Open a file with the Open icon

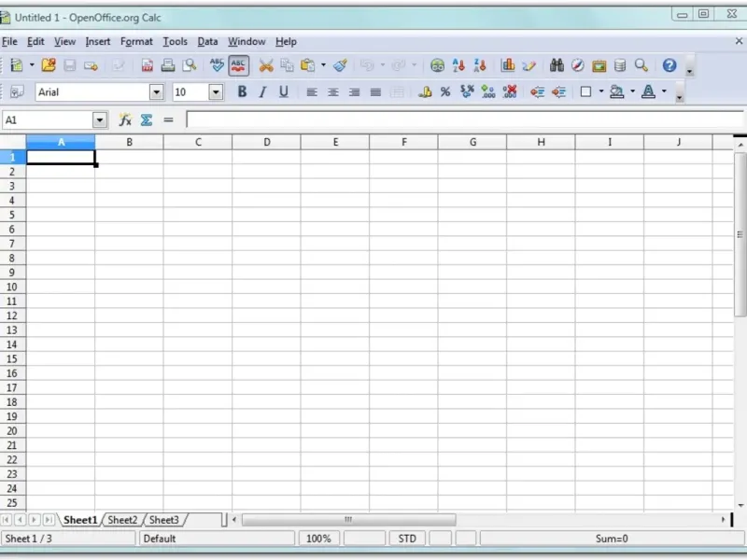(x=49, y=65)
